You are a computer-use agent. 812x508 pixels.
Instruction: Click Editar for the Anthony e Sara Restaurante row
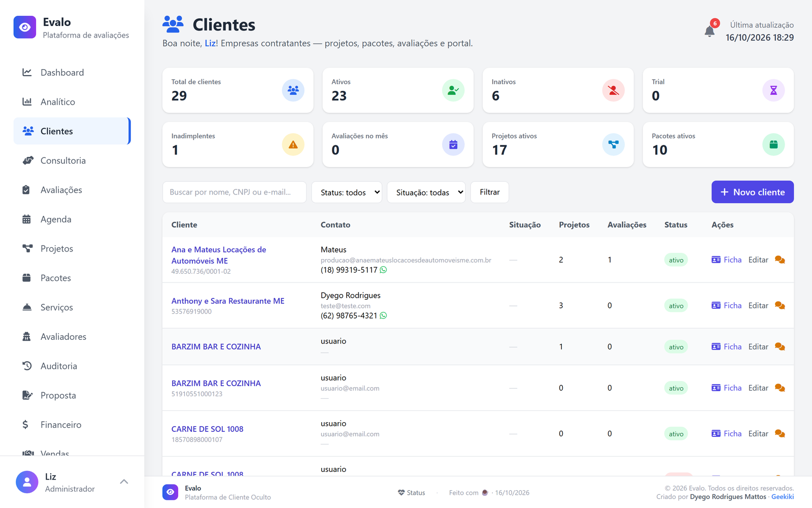click(758, 305)
